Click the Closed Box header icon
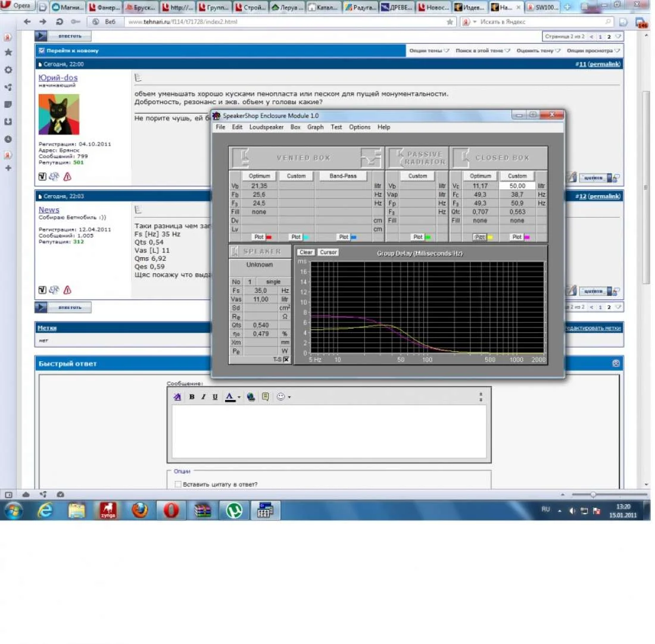Viewport: 655px width, 644px height. click(462, 158)
